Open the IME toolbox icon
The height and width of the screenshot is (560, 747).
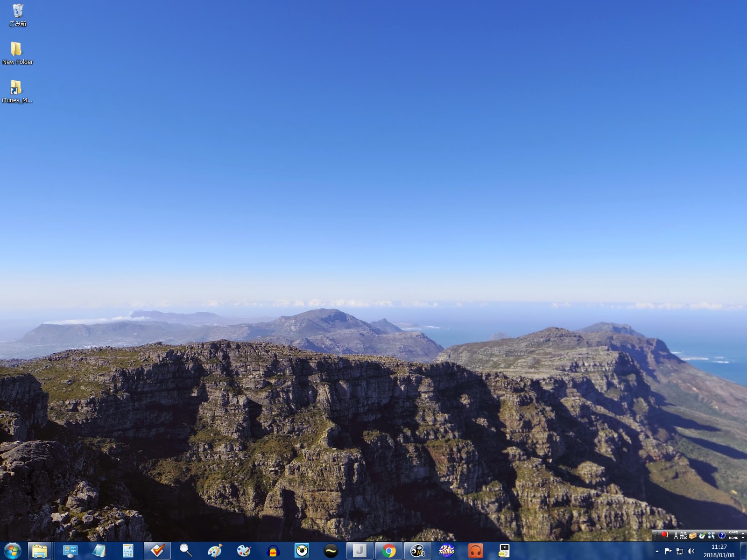click(x=693, y=536)
